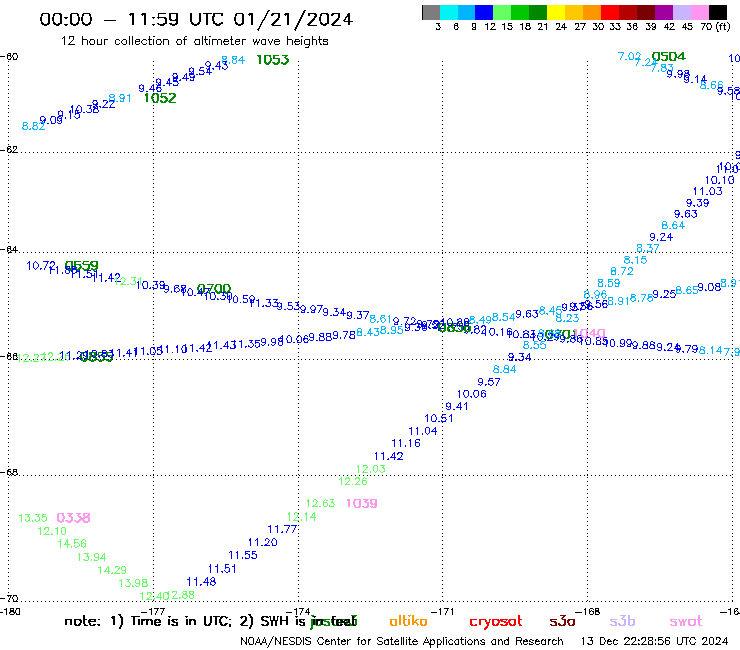Click the 'cryosat' satellite legend label
This screenshot has width=740, height=650.
pyautogui.click(x=496, y=622)
